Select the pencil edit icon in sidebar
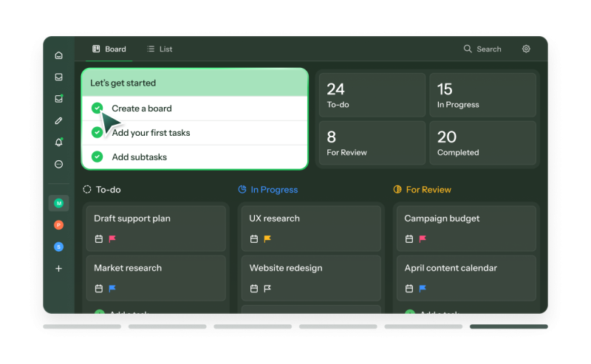 tap(58, 120)
